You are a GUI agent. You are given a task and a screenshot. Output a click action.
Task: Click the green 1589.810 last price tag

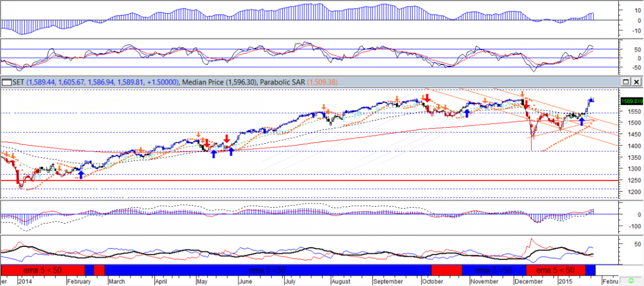pyautogui.click(x=631, y=100)
